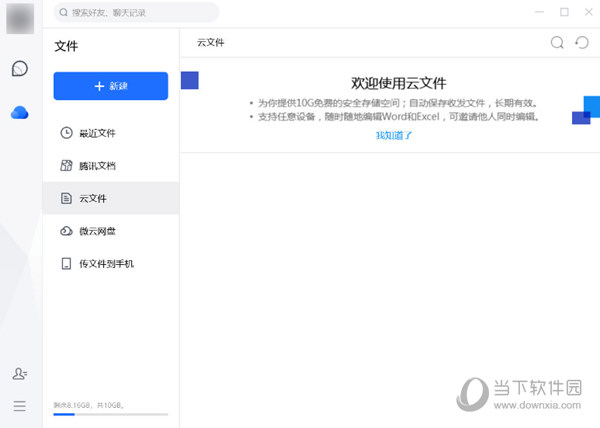Open the chat messages icon in sidebar
The width and height of the screenshot is (600, 428).
click(x=20, y=69)
